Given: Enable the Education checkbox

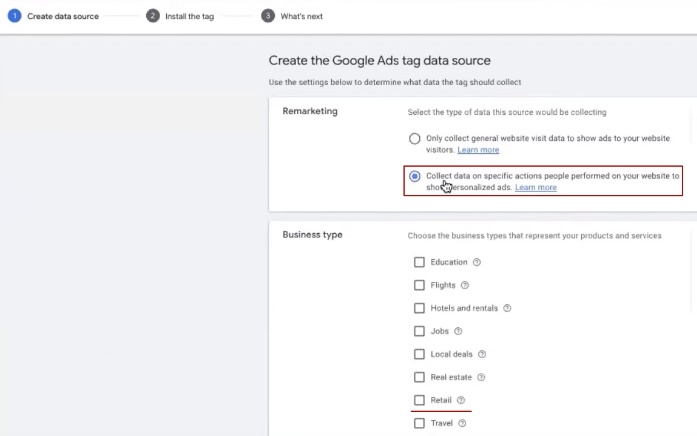Looking at the screenshot, I should click(x=420, y=262).
